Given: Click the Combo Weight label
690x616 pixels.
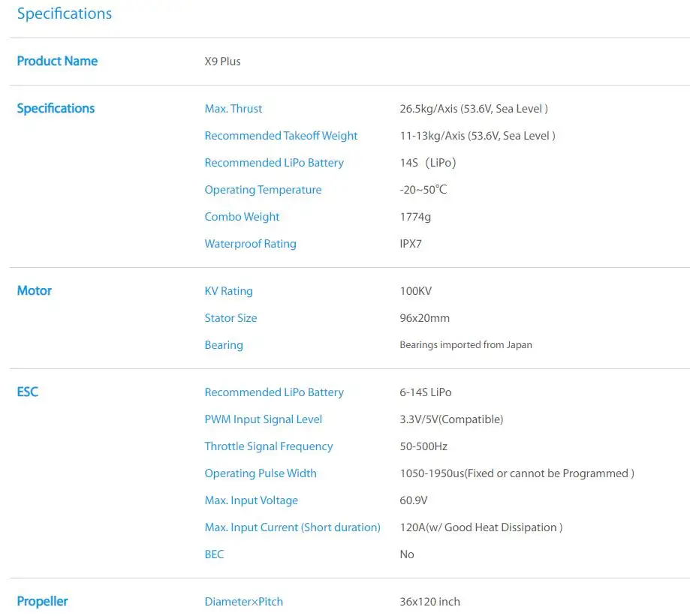Looking at the screenshot, I should tap(242, 217).
